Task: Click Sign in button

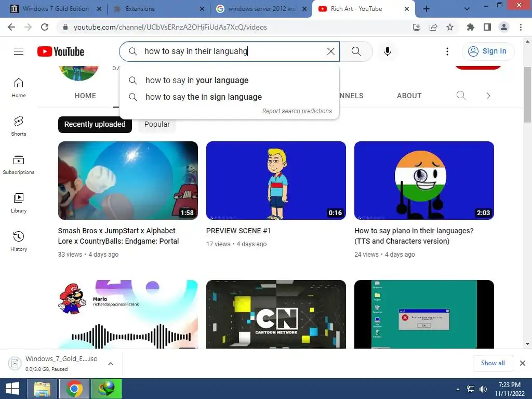Action: (x=488, y=51)
